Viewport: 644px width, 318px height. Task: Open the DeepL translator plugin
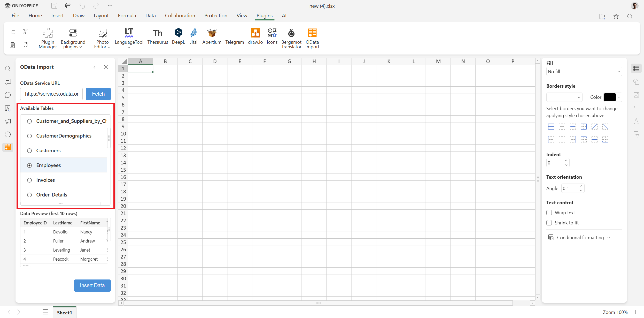tap(178, 36)
